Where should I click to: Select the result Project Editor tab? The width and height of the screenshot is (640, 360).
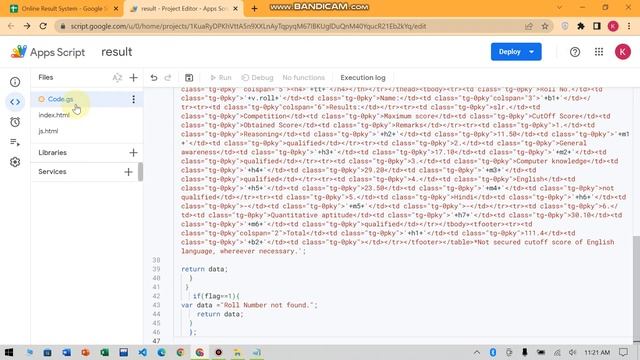(x=183, y=8)
